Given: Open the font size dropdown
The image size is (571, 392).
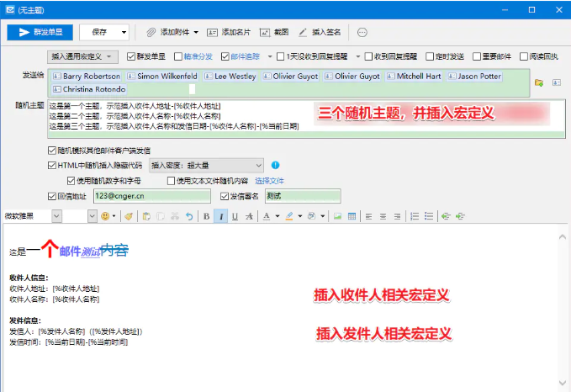Looking at the screenshot, I should point(93,216).
